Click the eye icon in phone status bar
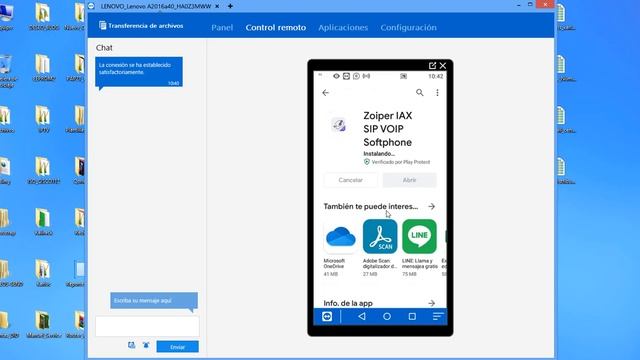Image resolution: width=640 pixels, height=360 pixels. (336, 76)
